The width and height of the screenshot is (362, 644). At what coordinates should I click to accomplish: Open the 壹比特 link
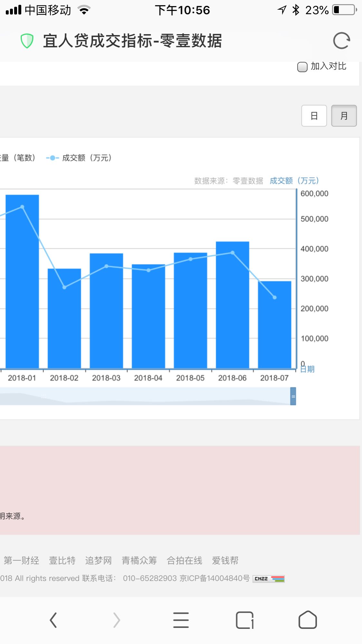(x=62, y=561)
